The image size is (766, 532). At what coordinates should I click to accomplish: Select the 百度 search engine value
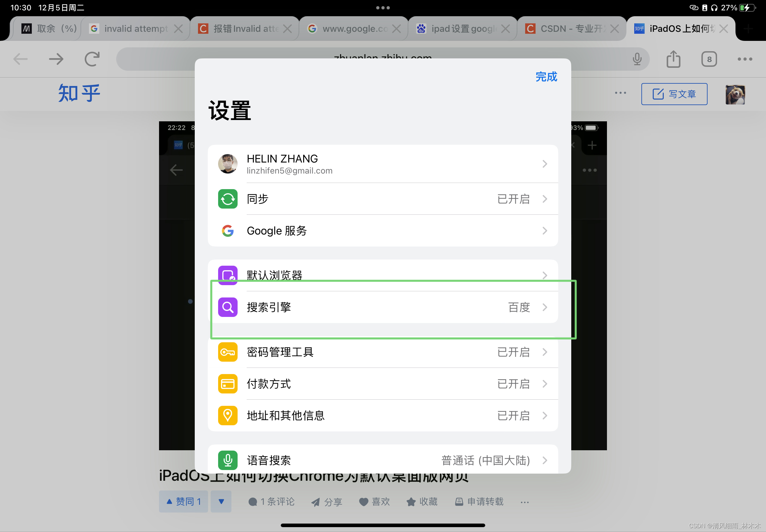point(519,307)
